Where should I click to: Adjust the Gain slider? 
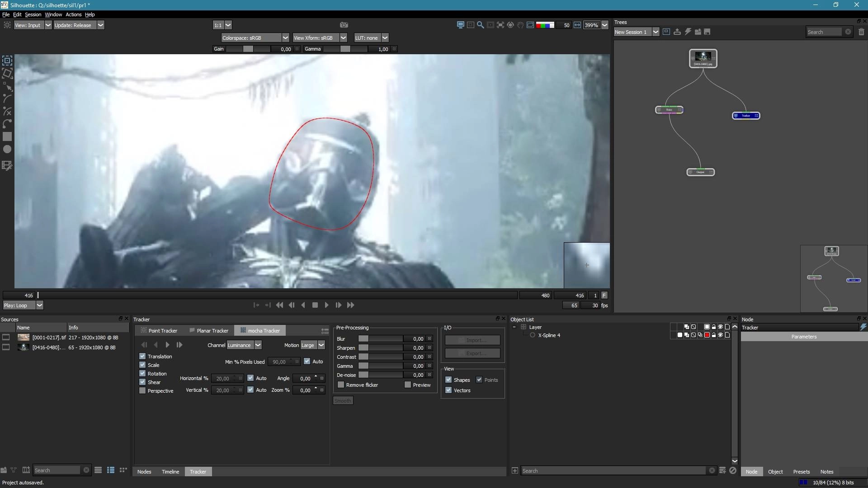point(248,49)
